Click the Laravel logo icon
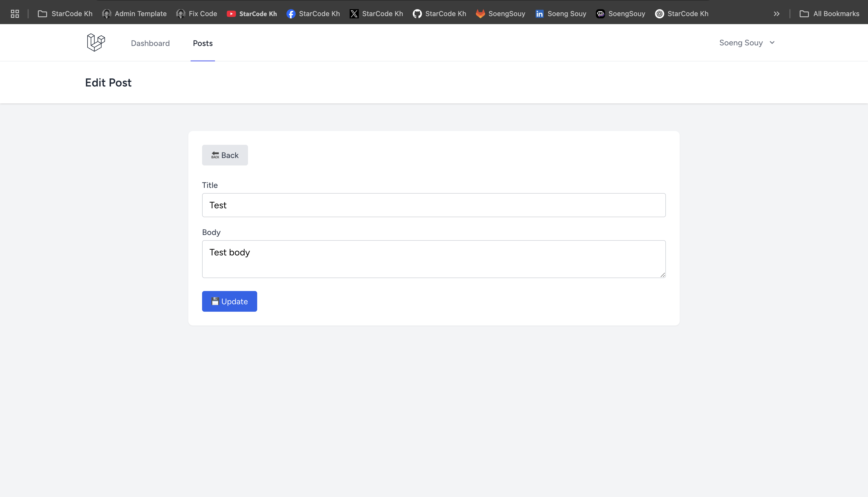 pos(96,42)
